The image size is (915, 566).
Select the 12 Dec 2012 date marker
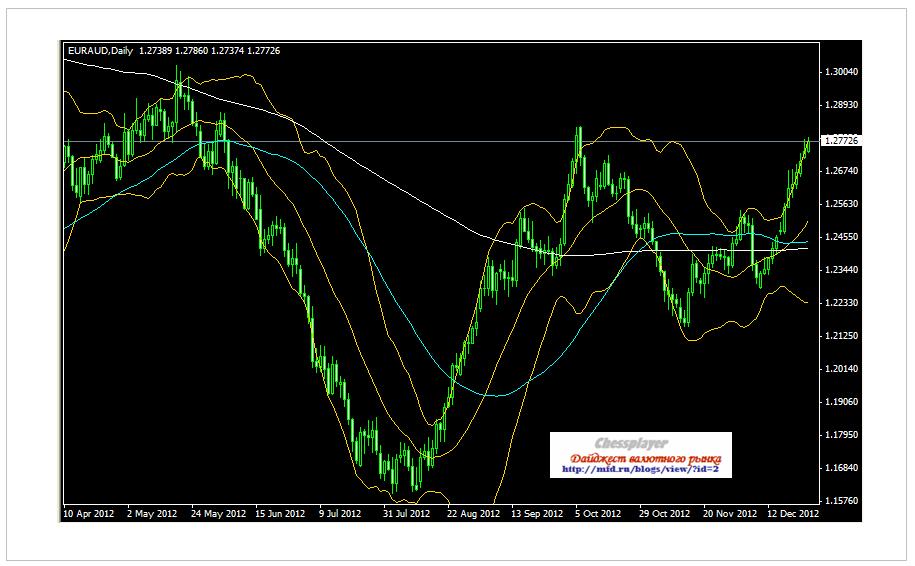[x=793, y=514]
